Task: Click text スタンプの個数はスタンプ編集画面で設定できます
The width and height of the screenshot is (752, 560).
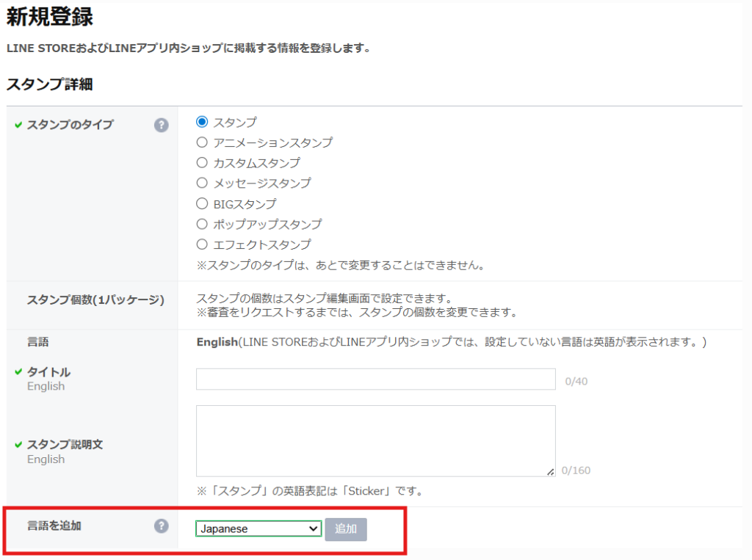Action: (325, 298)
